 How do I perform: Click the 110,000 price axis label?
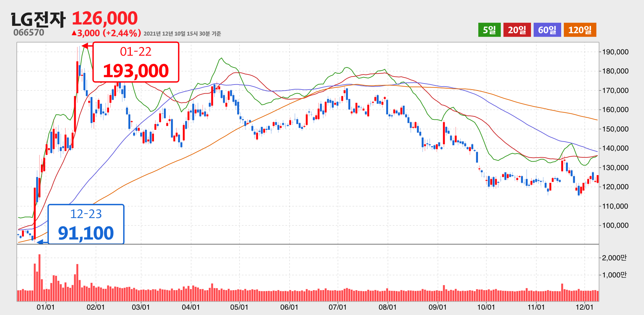click(x=615, y=206)
